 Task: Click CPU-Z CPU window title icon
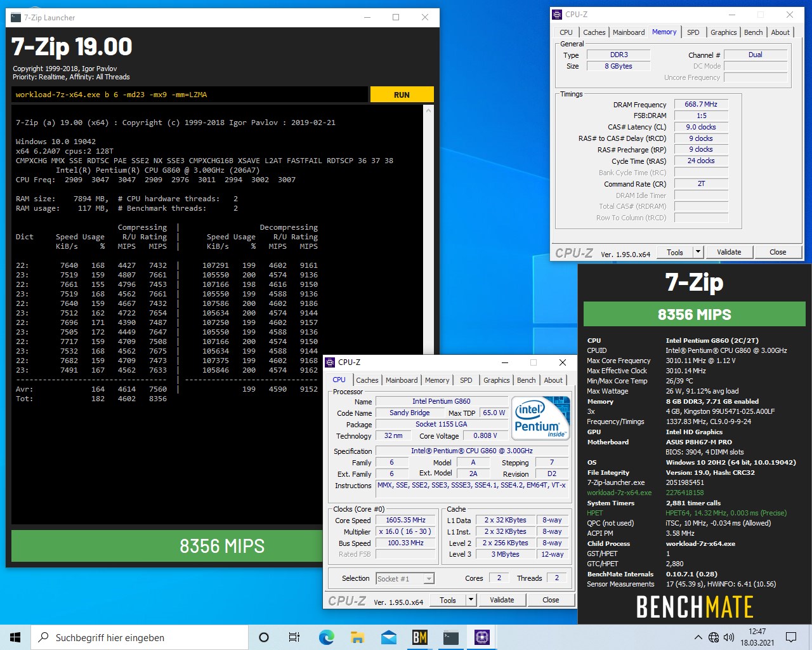pyautogui.click(x=330, y=362)
